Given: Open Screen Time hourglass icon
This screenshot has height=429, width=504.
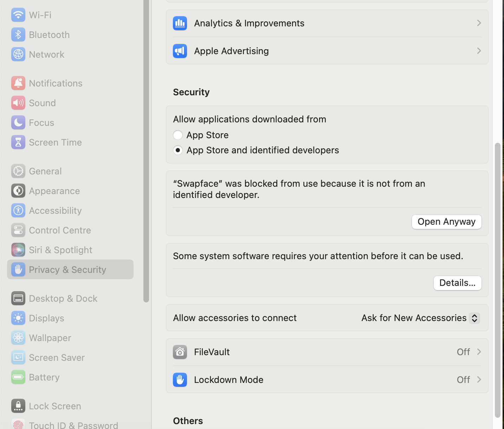Looking at the screenshot, I should [x=18, y=142].
